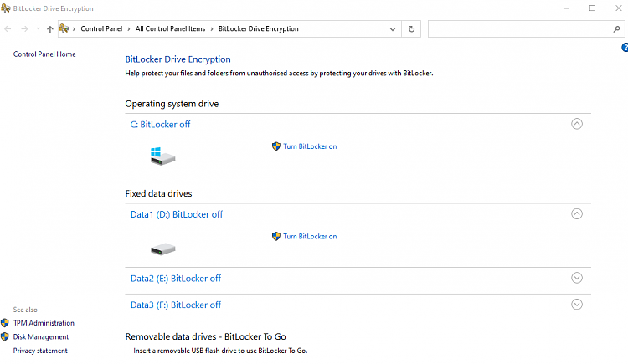The image size is (628, 364).
Task: Expand the Data2 (E:) section chevron
Action: pos(577,278)
